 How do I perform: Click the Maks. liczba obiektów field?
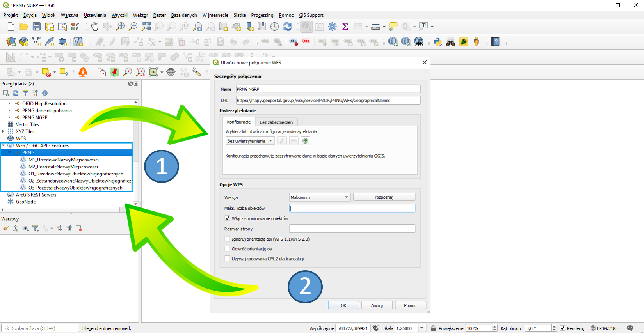coord(352,208)
